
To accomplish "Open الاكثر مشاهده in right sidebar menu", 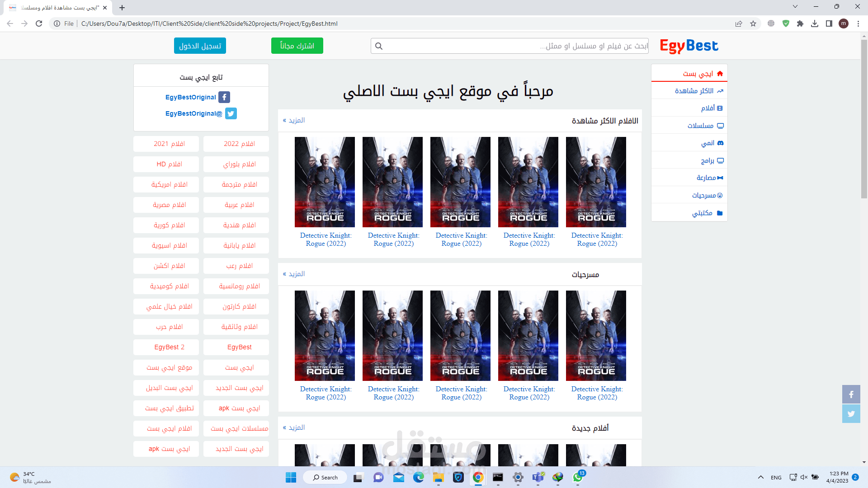I will (x=689, y=91).
